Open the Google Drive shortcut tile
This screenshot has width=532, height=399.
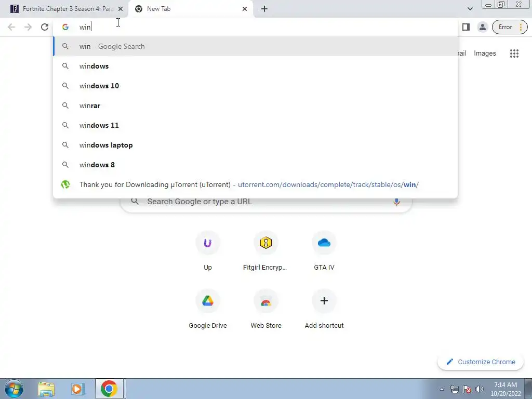point(208,310)
